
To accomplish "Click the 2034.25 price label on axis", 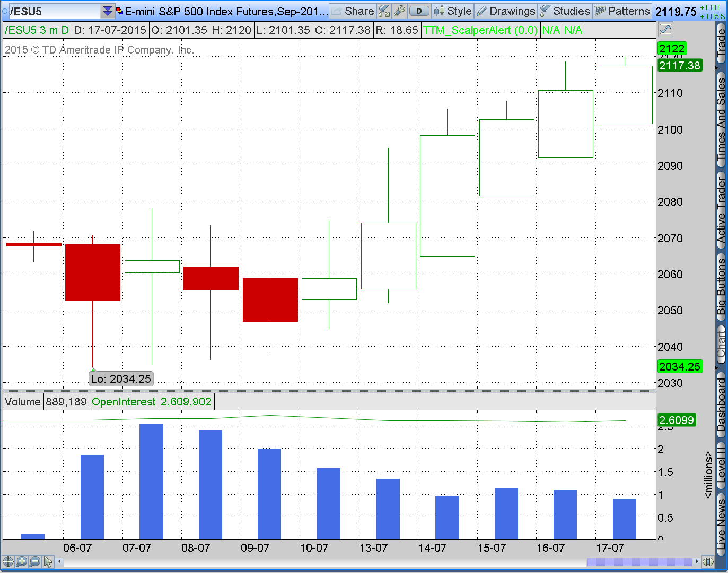I will tap(680, 367).
